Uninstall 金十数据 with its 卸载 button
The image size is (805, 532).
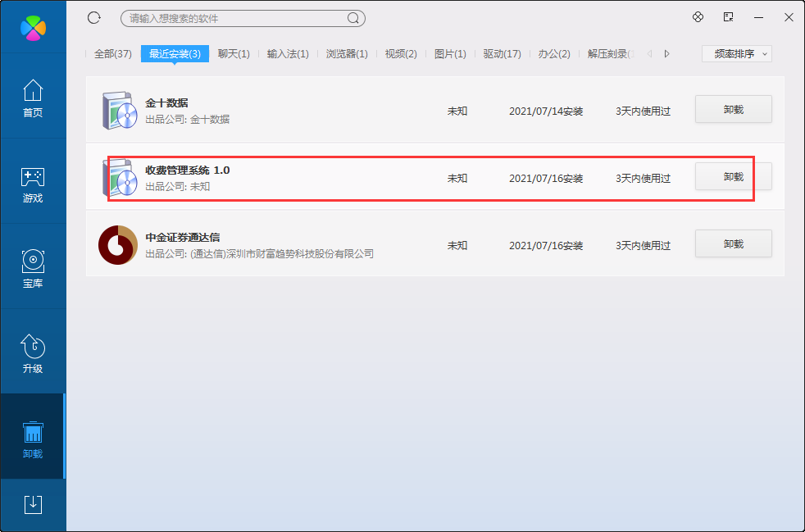coord(734,109)
